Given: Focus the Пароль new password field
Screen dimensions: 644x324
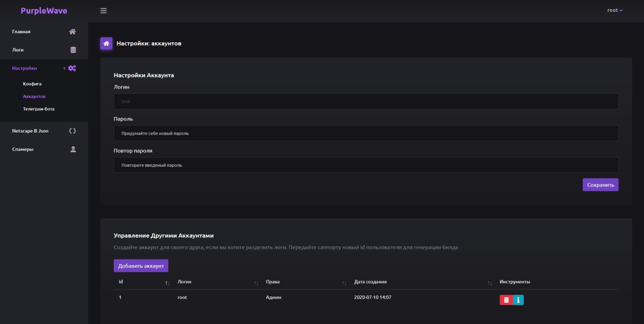Looking at the screenshot, I should [x=366, y=134].
